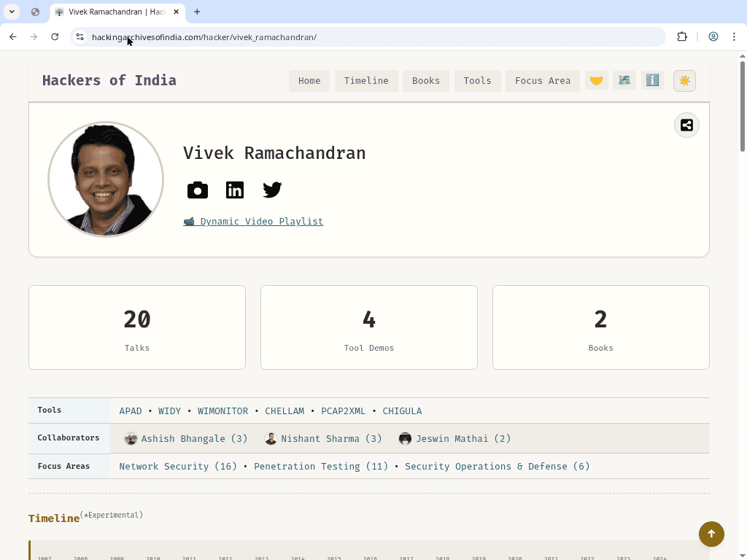Click Jeswin Mathai's avatar thumbnail
The width and height of the screenshot is (747, 560).
tap(405, 438)
